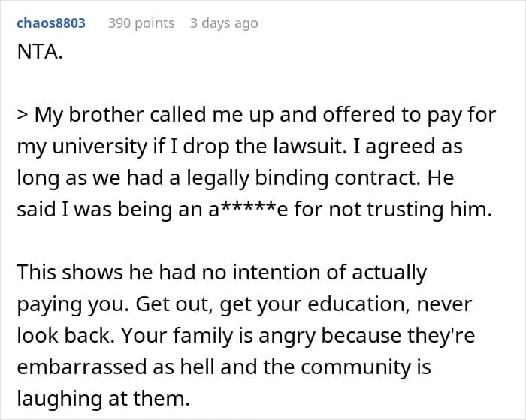
Task: Click the "3 days ago" timestamp
Action: coord(224,23)
